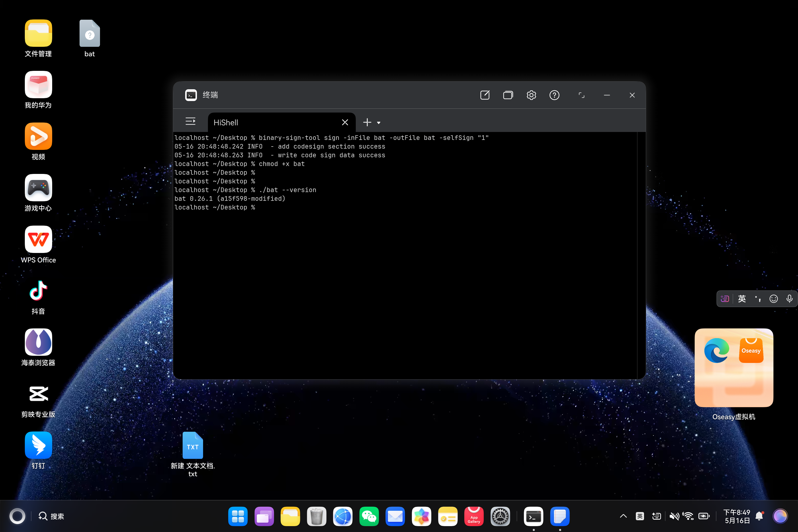Viewport: 798px width, 532px height.
Task: Expand the new-tab shell dropdown arrow
Action: pos(379,123)
